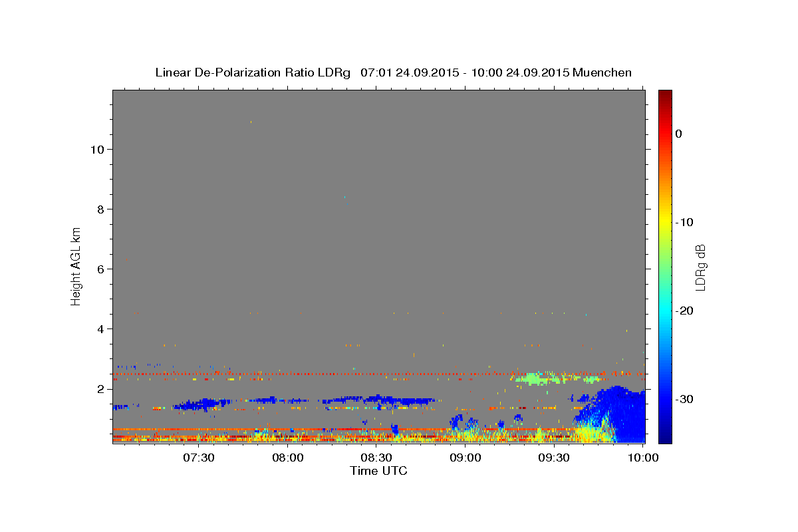Screen dimensions: 798x532
Task: Click the height tick label '2'
Action: pos(100,388)
